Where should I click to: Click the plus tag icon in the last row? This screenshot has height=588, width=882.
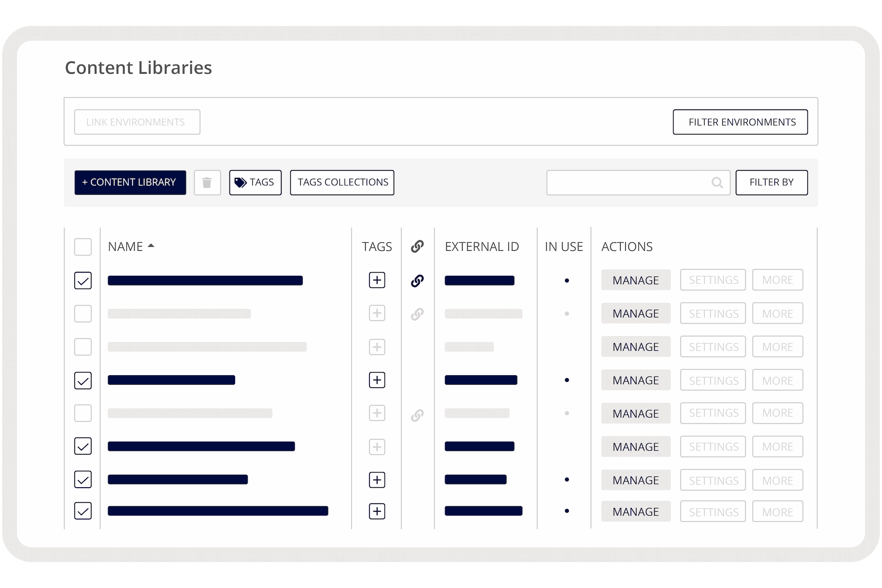(377, 511)
